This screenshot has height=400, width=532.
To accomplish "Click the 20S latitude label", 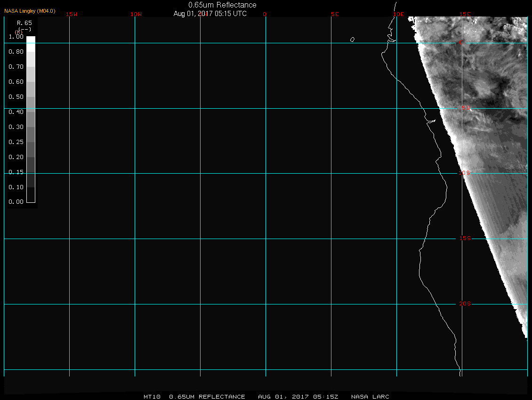I will pos(464,304).
